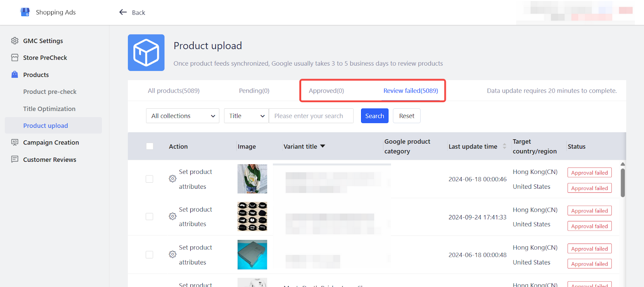Tick checkbox for the 2024-06-18 00:00:46 row
The width and height of the screenshot is (644, 287).
click(149, 179)
